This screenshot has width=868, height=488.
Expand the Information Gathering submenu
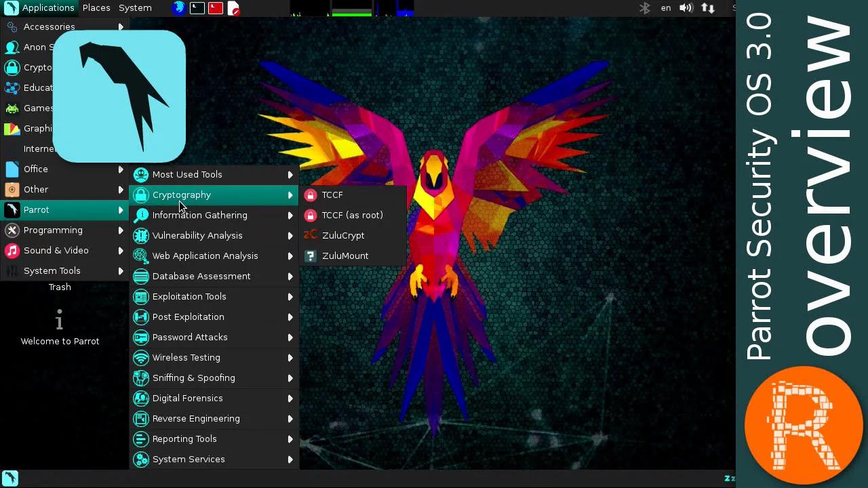point(200,216)
